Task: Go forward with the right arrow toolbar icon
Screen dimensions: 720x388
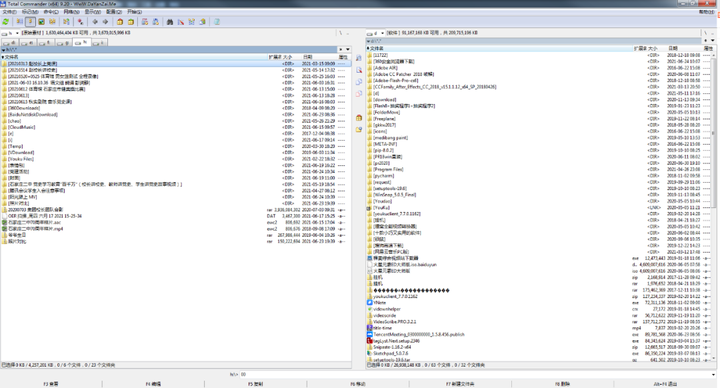Action: tap(105, 22)
